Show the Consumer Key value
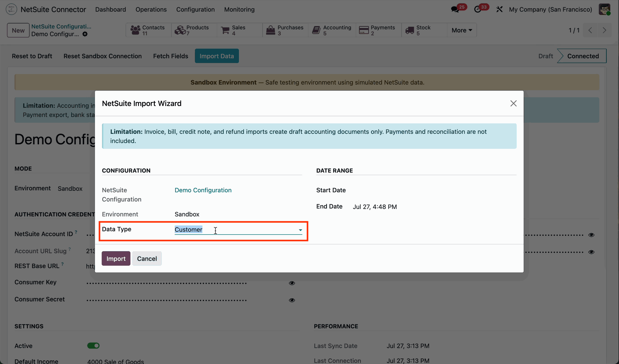The width and height of the screenshot is (619, 364). point(292,283)
